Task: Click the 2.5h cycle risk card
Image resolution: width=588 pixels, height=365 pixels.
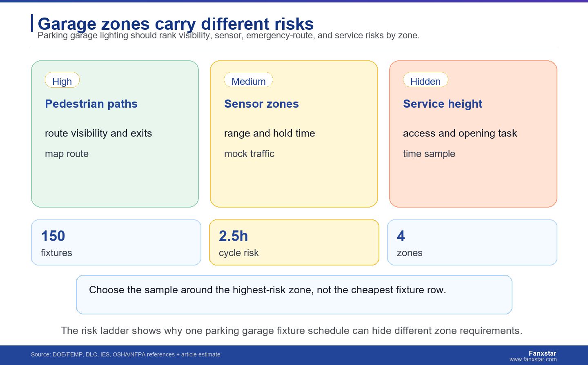Action: click(294, 243)
